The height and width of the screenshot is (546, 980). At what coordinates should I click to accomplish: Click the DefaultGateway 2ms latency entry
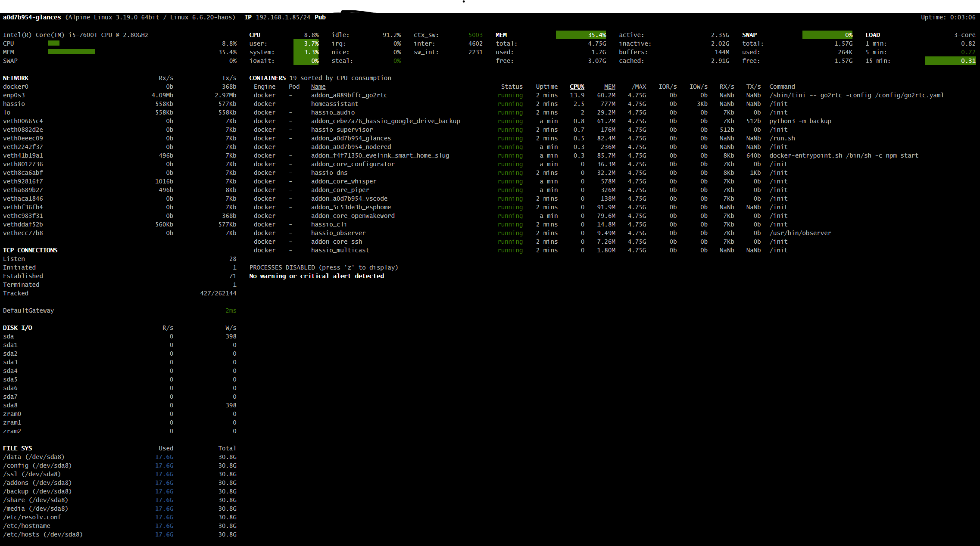point(119,310)
